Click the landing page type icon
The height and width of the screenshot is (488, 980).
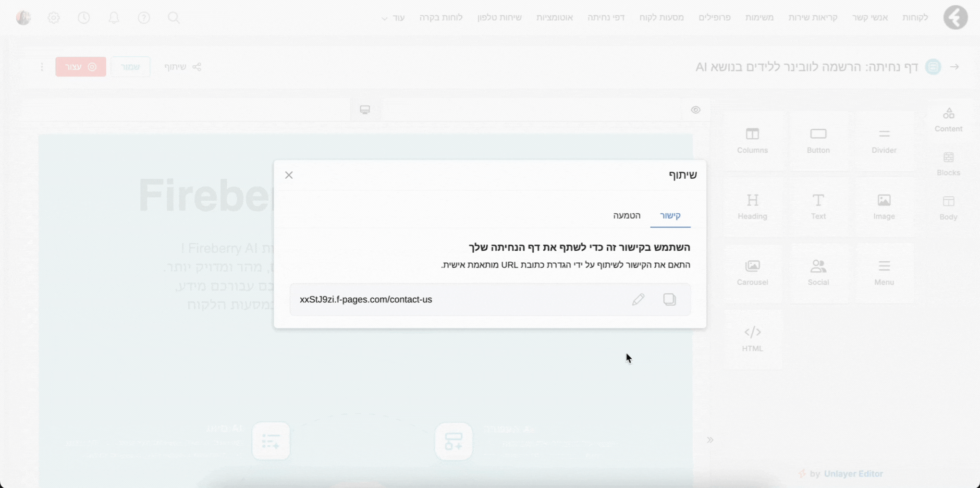[x=933, y=67]
